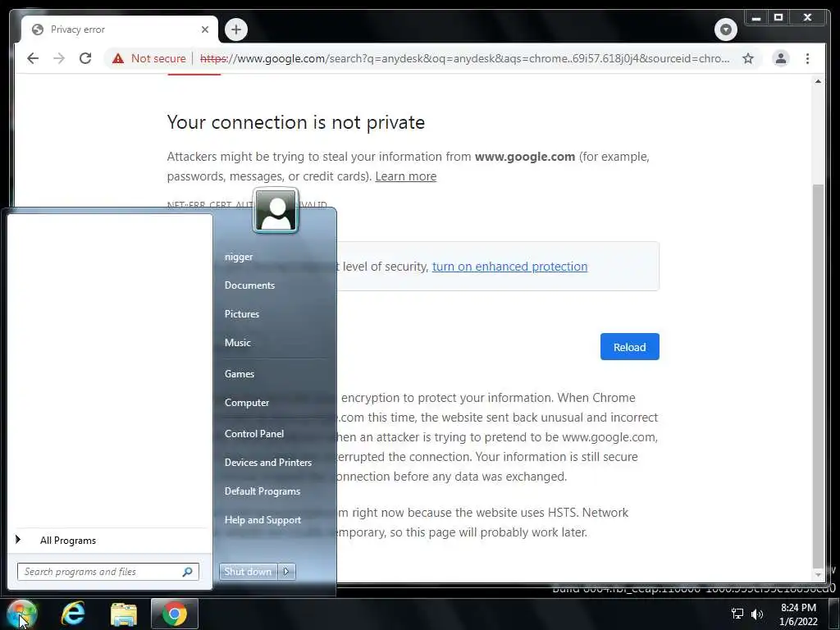840x630 pixels.
Task: Expand the arrow next to Shut down
Action: click(286, 572)
